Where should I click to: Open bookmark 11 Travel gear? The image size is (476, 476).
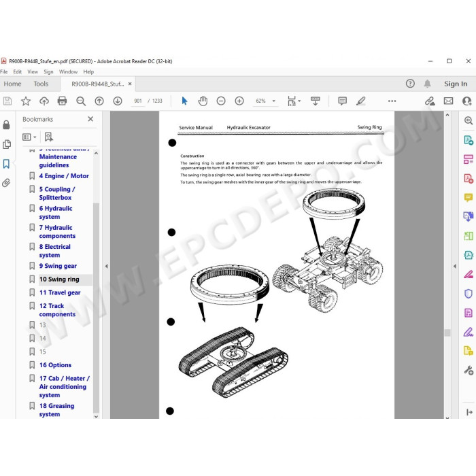(60, 292)
